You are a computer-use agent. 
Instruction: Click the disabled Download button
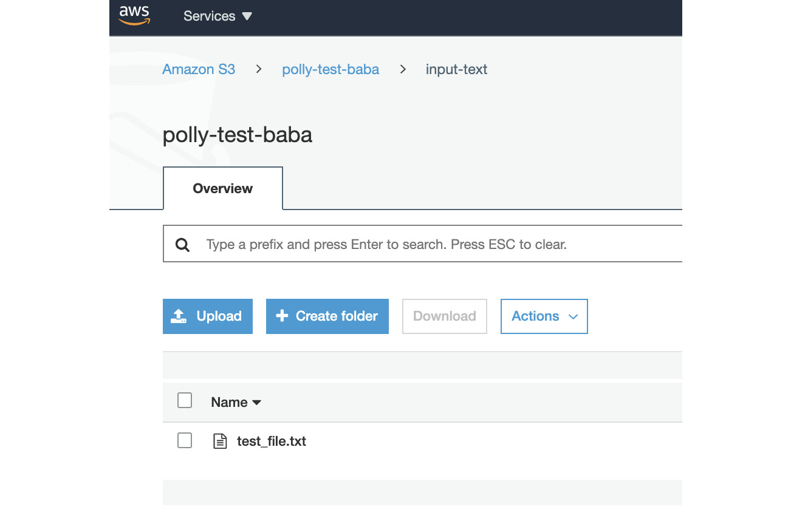[x=445, y=316]
